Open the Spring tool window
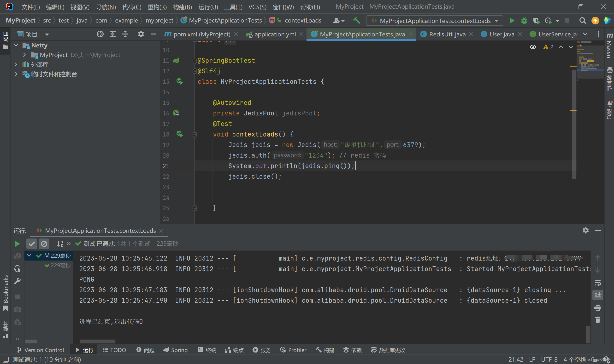 [175, 350]
